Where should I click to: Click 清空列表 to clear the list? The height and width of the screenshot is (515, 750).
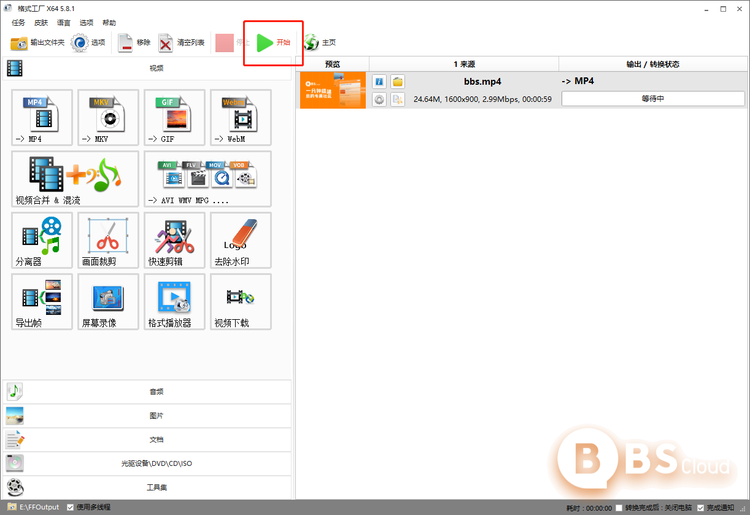point(181,43)
